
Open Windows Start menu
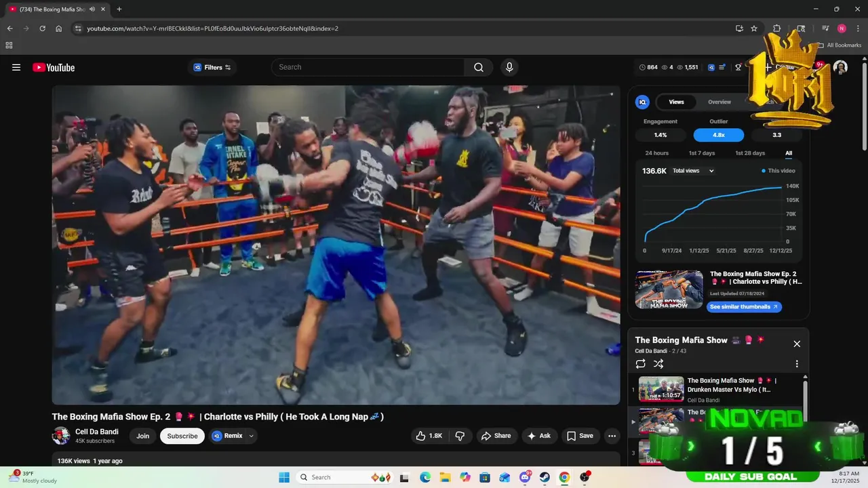(x=283, y=477)
